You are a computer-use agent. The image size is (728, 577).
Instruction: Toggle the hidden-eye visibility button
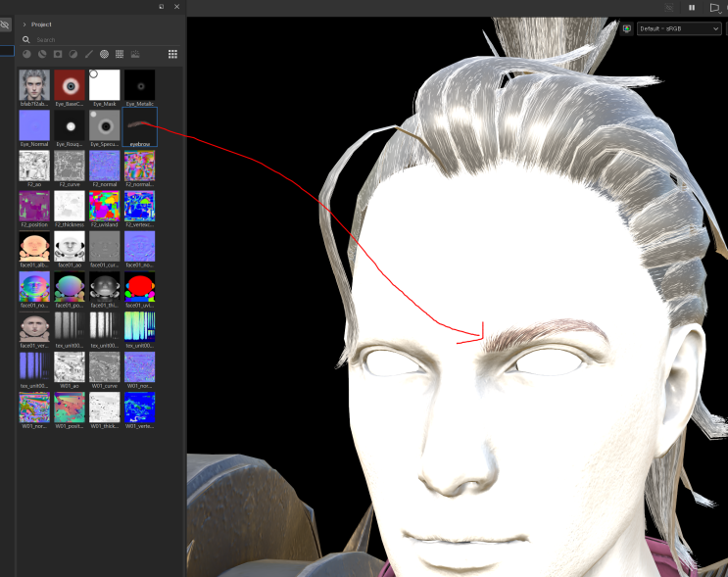[x=5, y=24]
